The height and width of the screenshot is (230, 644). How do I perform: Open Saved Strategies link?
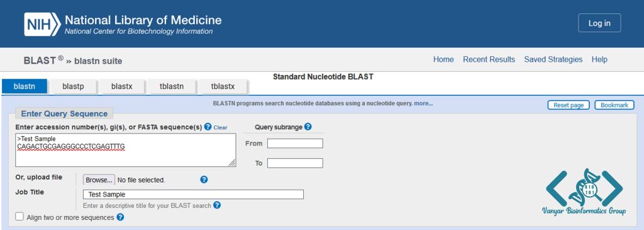click(x=553, y=59)
